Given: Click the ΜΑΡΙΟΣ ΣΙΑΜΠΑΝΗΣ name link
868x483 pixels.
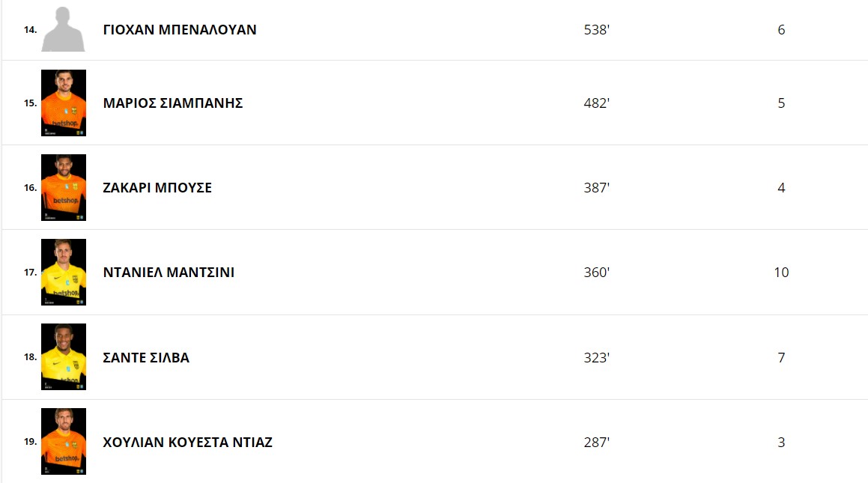Looking at the screenshot, I should (173, 103).
